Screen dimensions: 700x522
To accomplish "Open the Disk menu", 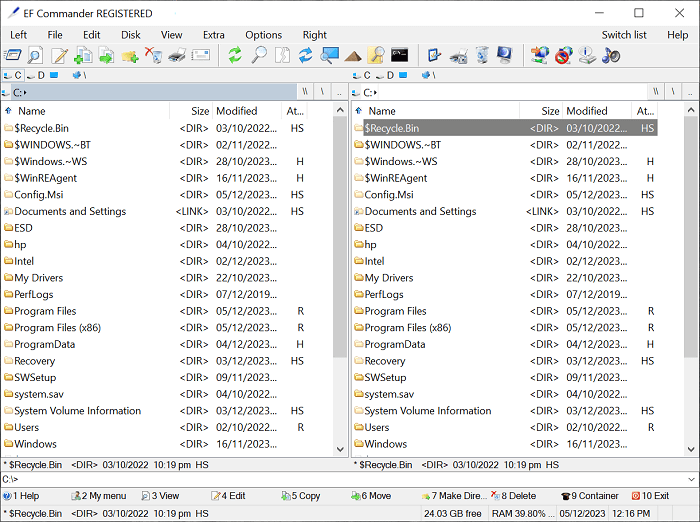I will point(131,35).
